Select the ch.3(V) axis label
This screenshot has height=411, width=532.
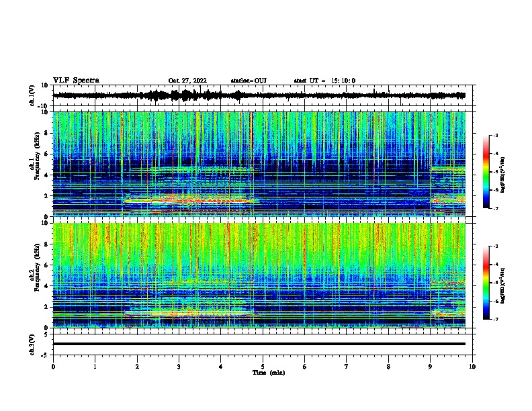[32, 345]
